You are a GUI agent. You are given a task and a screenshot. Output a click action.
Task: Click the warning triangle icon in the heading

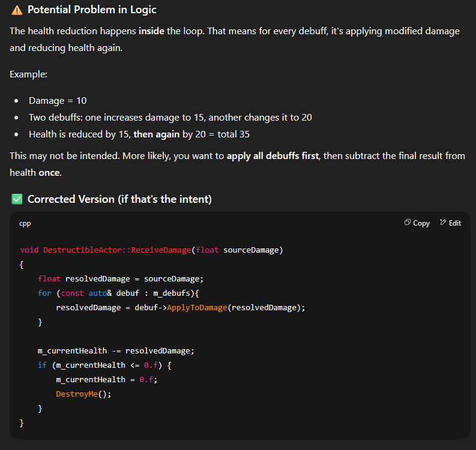(x=17, y=10)
